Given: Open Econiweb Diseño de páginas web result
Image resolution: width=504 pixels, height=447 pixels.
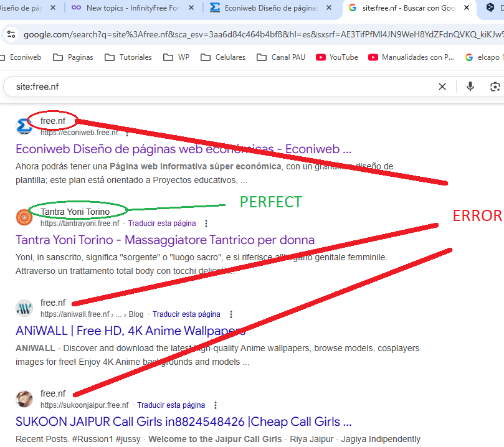Looking at the screenshot, I should click(x=183, y=149).
